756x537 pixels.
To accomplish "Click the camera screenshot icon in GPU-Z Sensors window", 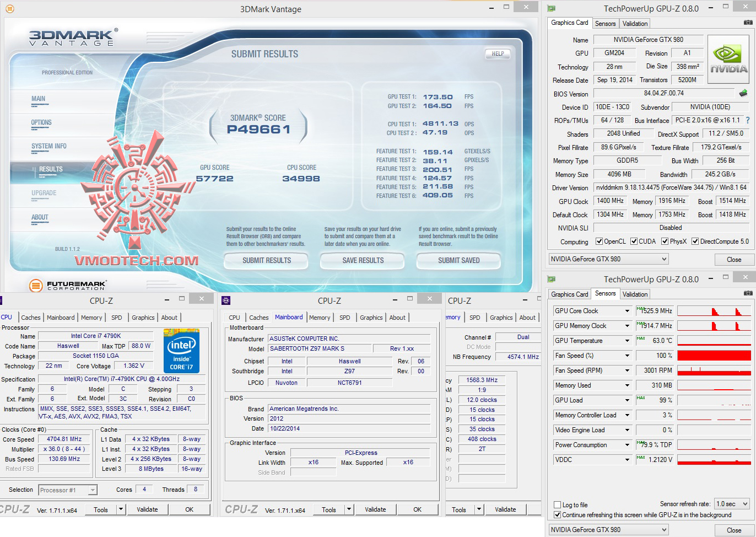I will [748, 293].
